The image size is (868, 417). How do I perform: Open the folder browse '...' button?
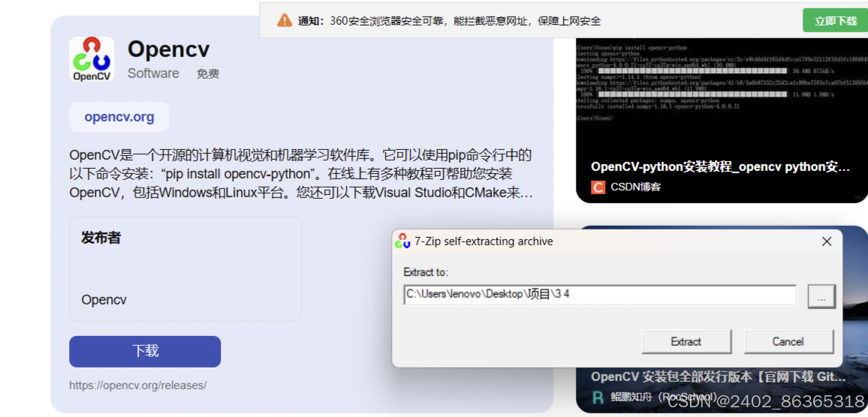pos(821,296)
